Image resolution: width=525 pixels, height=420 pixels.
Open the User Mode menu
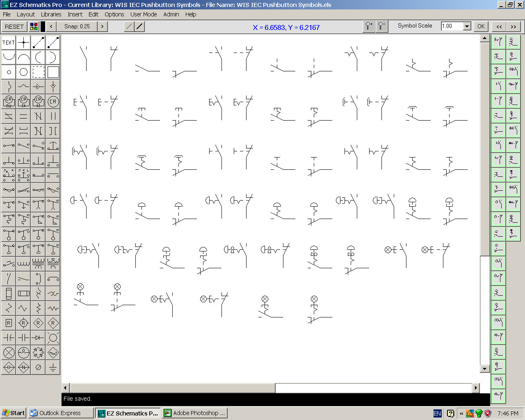click(x=144, y=14)
